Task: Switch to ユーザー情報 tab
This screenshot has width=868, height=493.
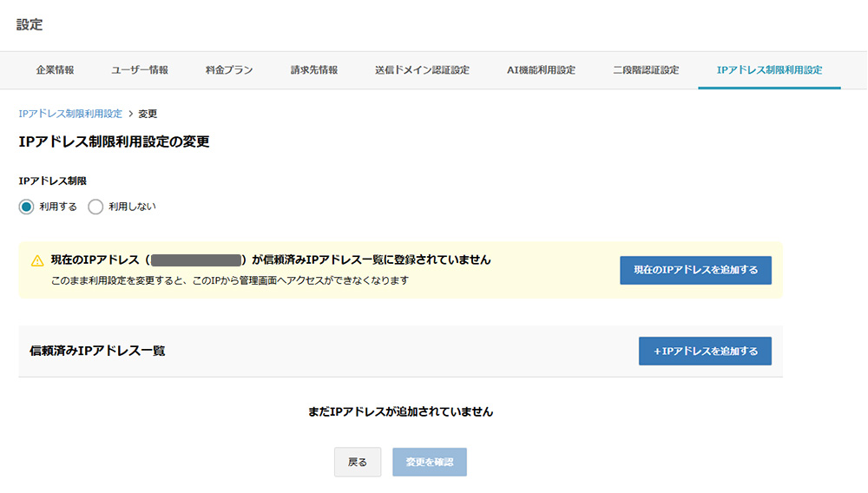Action: click(x=140, y=70)
